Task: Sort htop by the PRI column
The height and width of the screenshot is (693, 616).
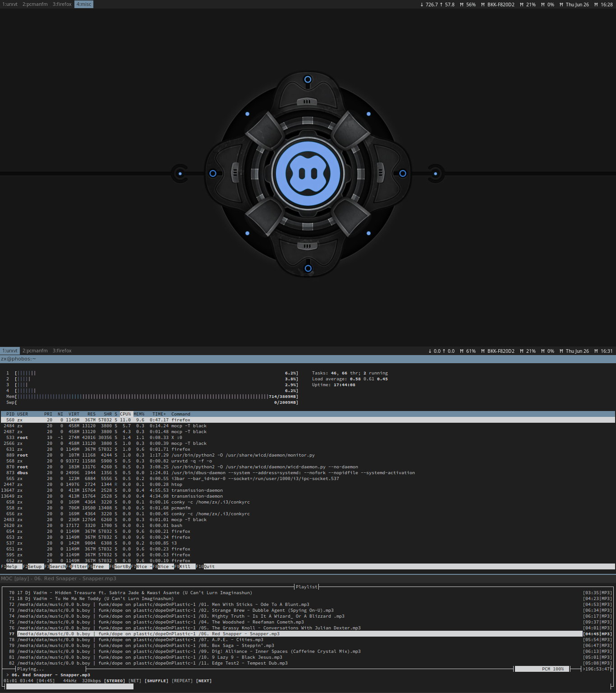Action: 48,414
